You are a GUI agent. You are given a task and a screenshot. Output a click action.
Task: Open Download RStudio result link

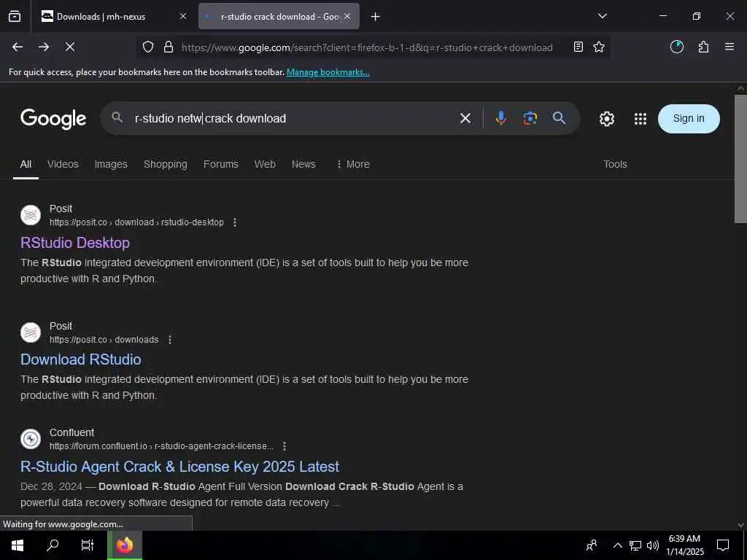tap(80, 359)
